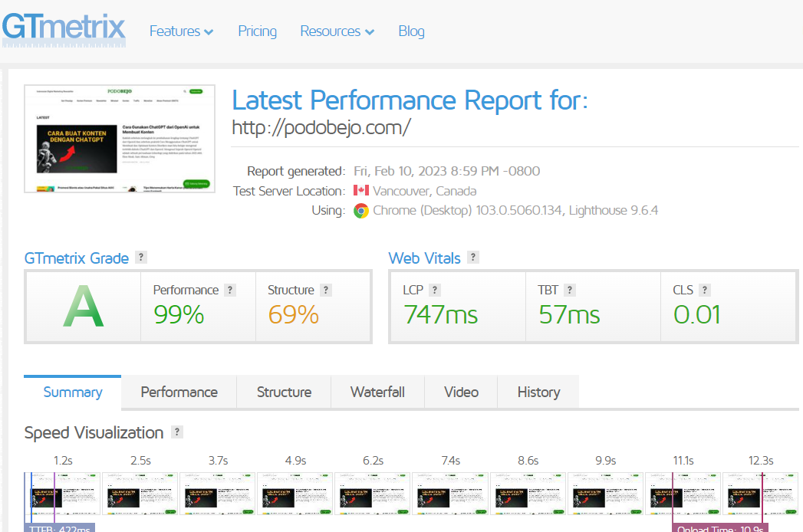Click the 3.7s filmstrip frame
The height and width of the screenshot is (532, 803).
(x=218, y=494)
